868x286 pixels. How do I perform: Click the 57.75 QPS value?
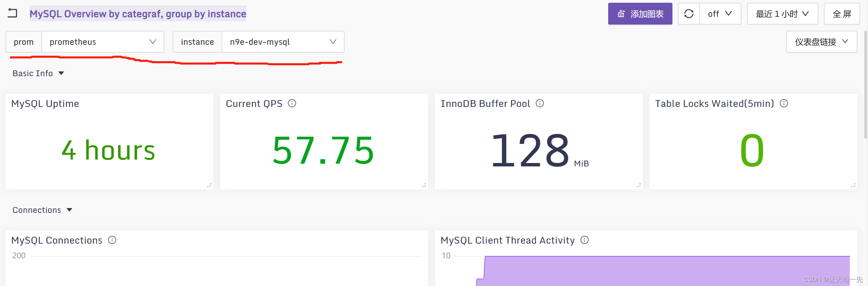(323, 150)
